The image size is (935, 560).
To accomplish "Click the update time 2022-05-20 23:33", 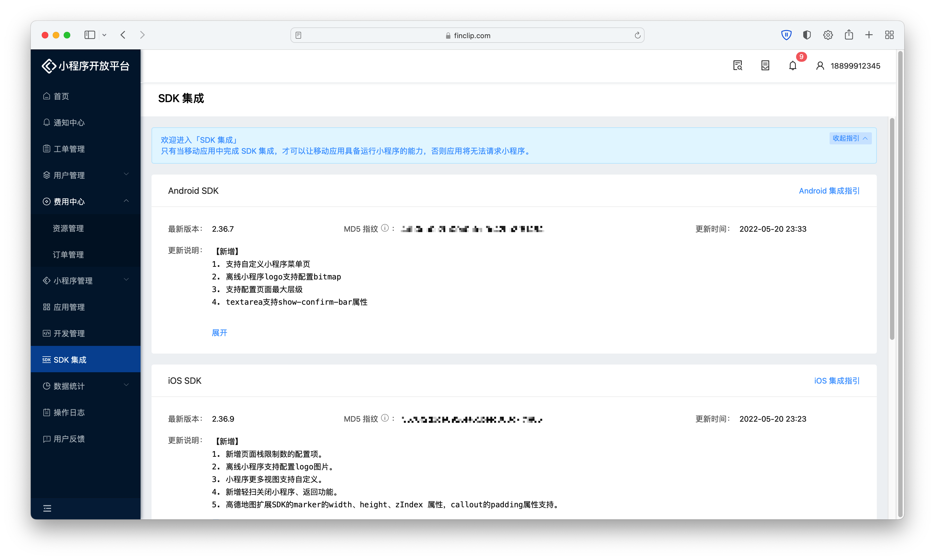I will pos(773,229).
